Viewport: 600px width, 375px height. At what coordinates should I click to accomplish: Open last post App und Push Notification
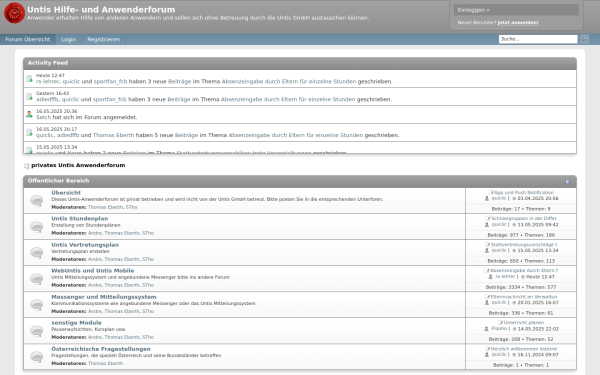(524, 192)
